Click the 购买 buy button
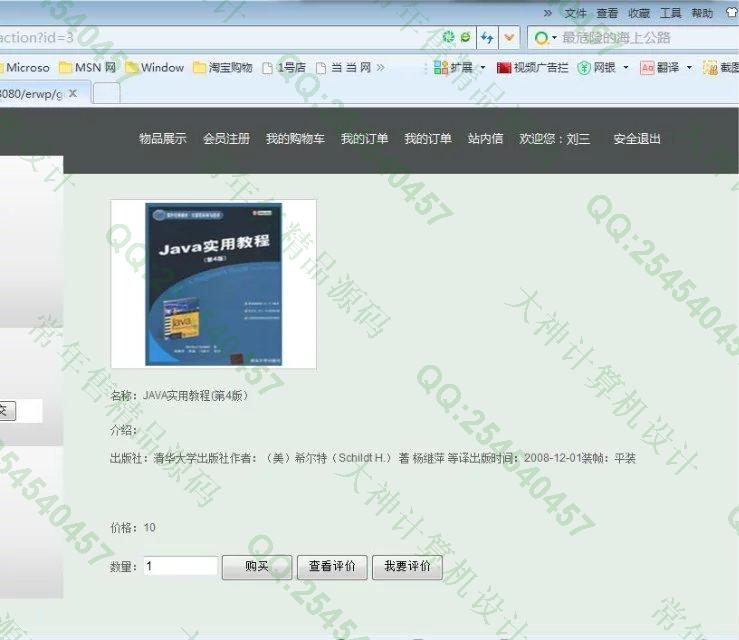 tap(257, 567)
